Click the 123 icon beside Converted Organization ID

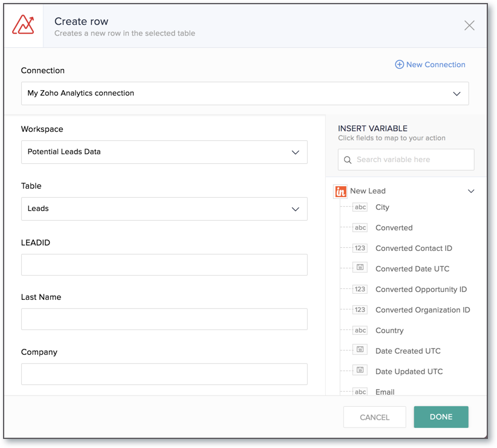(x=360, y=310)
